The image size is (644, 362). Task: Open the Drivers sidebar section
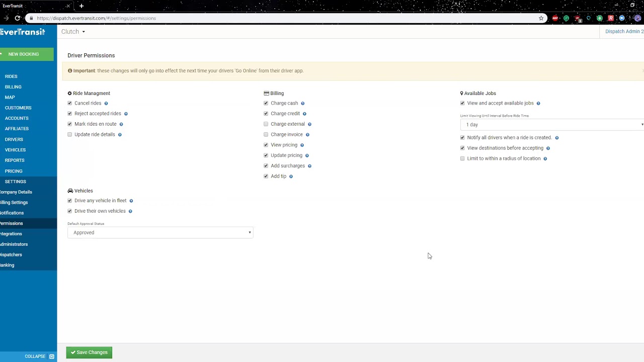[14, 139]
